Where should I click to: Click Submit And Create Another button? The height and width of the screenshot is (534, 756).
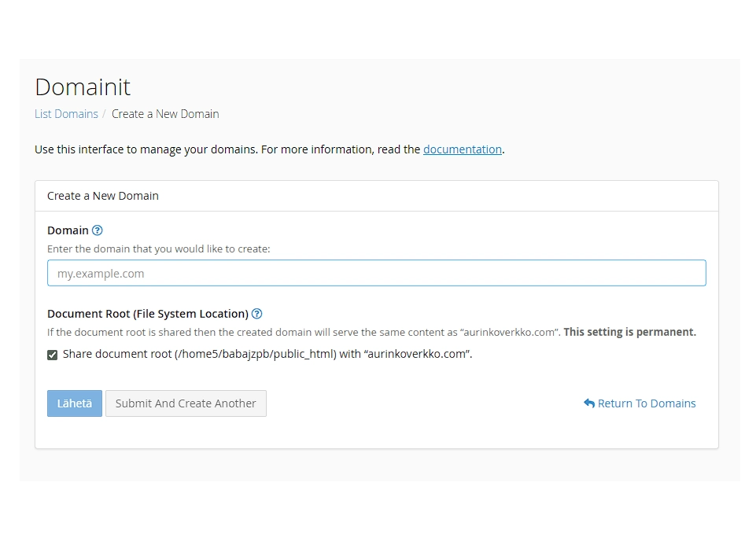click(x=186, y=403)
